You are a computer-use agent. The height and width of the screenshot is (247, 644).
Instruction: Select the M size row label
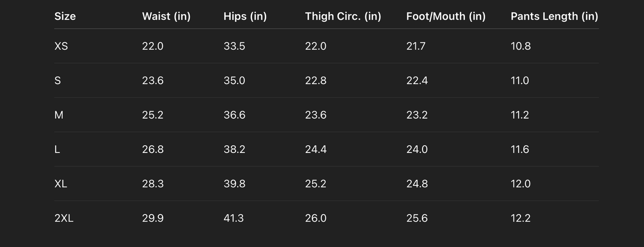click(59, 115)
